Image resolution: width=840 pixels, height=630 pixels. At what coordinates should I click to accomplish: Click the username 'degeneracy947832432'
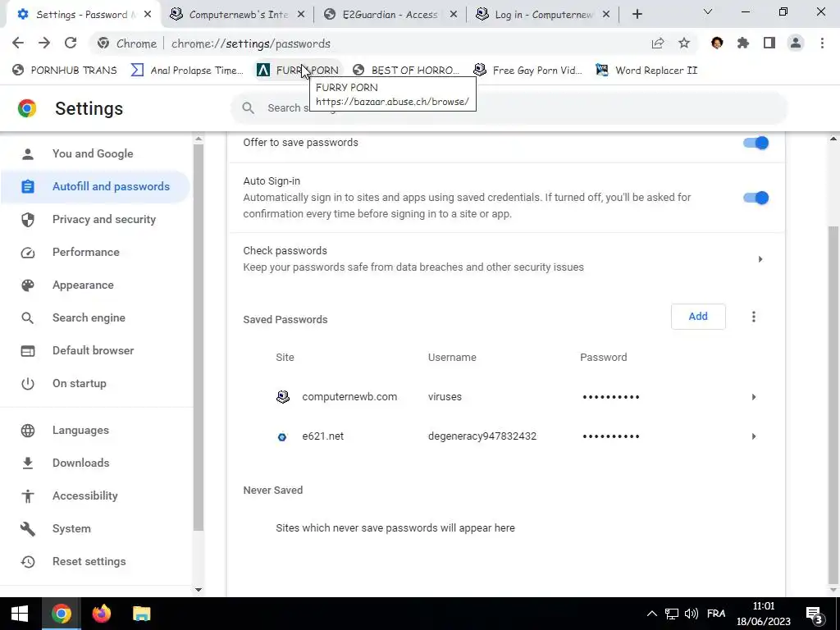tap(482, 436)
